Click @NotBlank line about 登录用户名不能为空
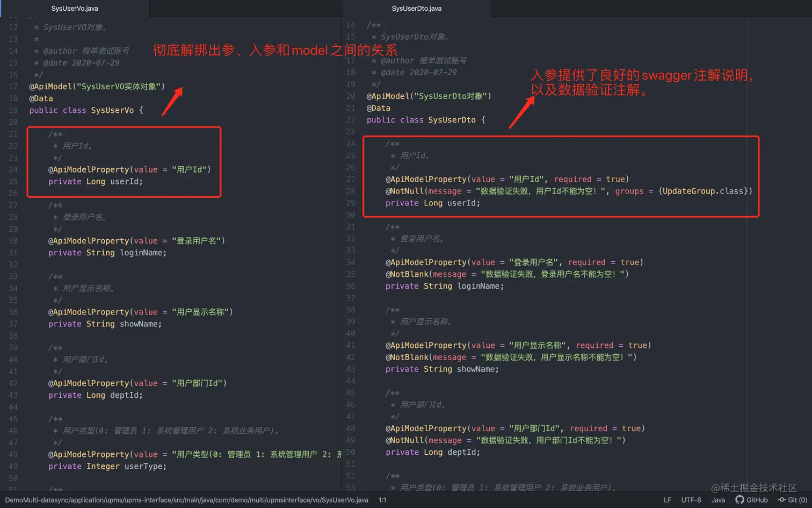This screenshot has height=508, width=812. (x=507, y=274)
